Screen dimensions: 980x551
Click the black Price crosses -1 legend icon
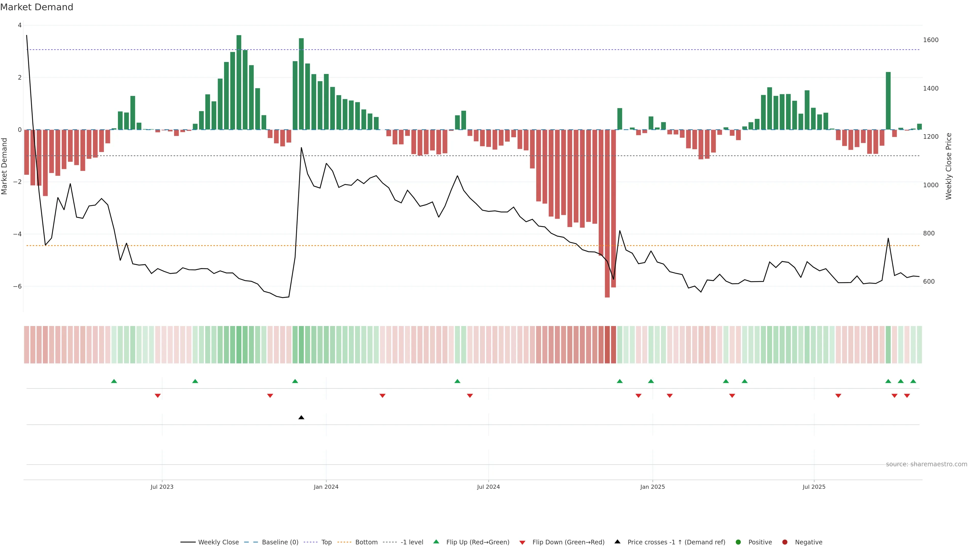tap(617, 542)
